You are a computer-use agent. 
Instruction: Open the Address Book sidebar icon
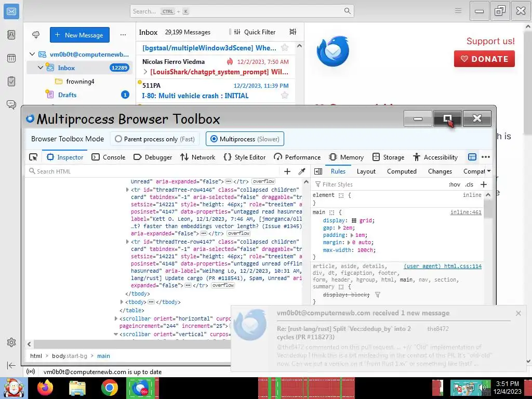click(x=11, y=35)
